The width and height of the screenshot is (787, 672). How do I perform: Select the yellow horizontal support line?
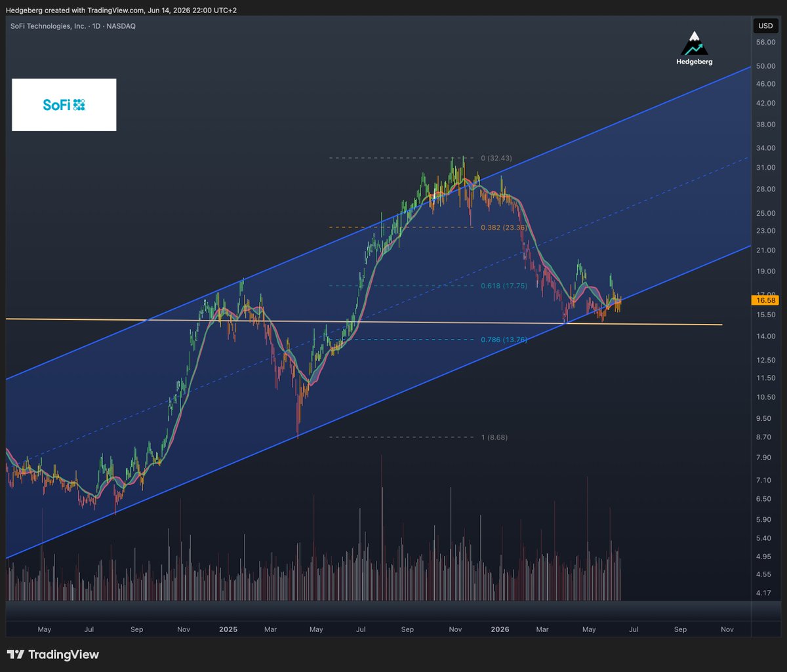coord(364,322)
